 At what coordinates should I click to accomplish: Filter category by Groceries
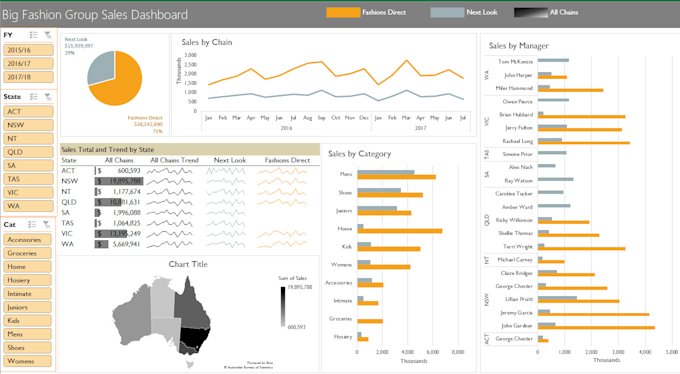pyautogui.click(x=27, y=253)
